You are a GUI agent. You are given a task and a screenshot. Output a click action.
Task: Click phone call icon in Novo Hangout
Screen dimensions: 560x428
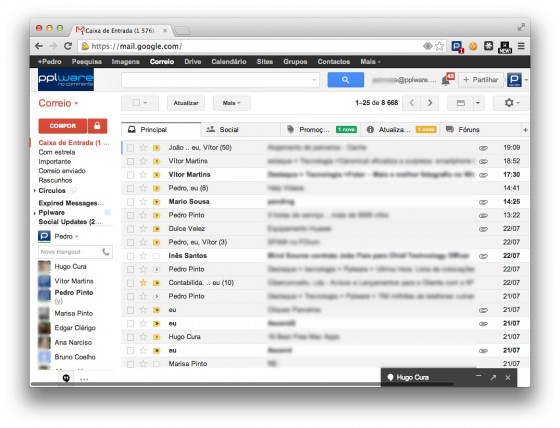(x=106, y=252)
